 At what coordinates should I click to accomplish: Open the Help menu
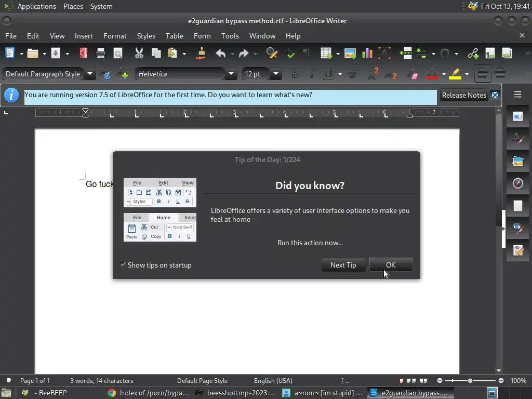click(x=293, y=36)
